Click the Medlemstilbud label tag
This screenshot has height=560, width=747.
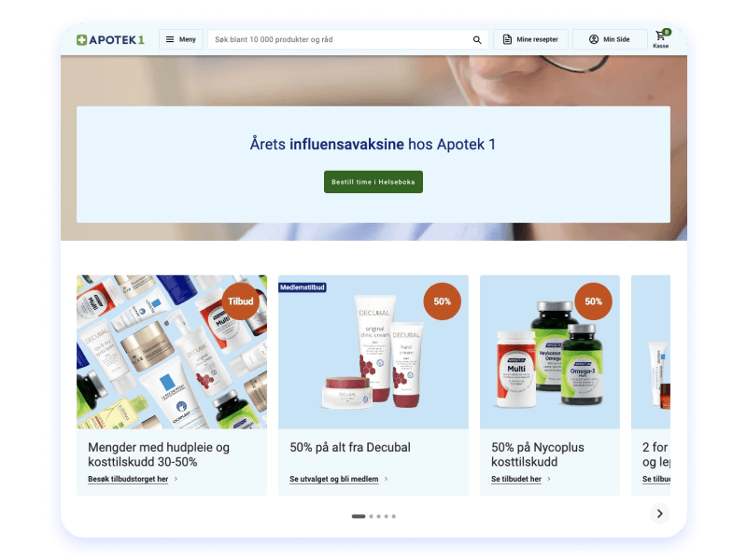point(302,287)
